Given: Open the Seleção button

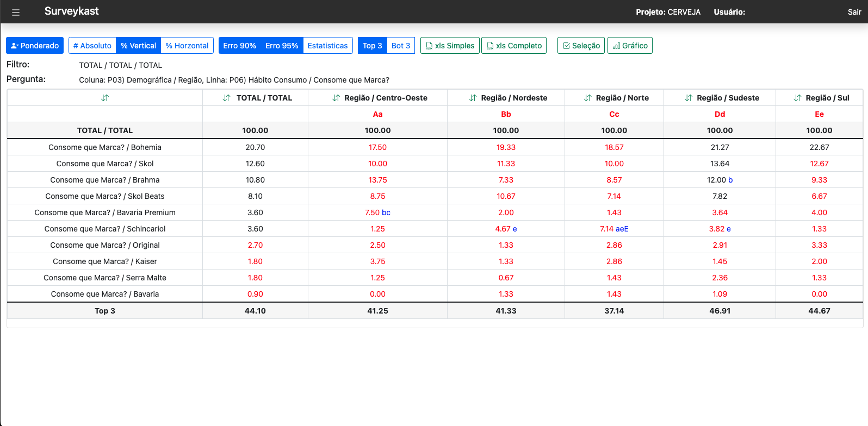Looking at the screenshot, I should [581, 46].
